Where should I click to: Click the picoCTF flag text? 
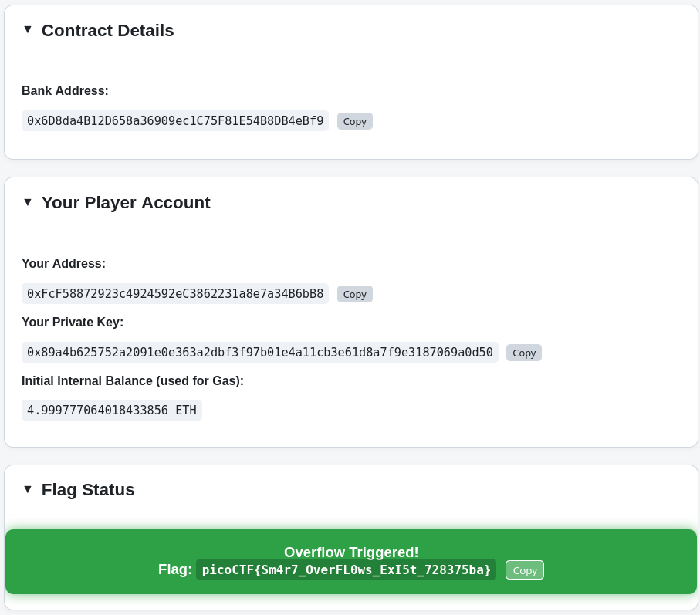[346, 570]
